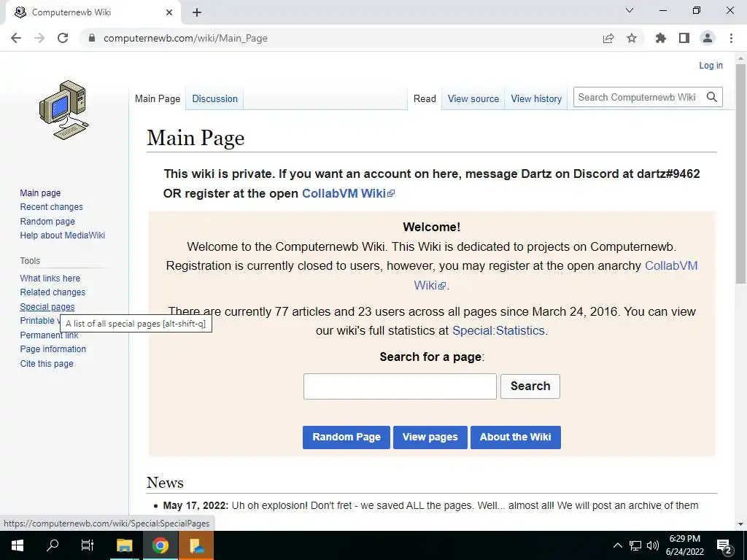Open Related changes link
747x560 pixels.
click(53, 292)
